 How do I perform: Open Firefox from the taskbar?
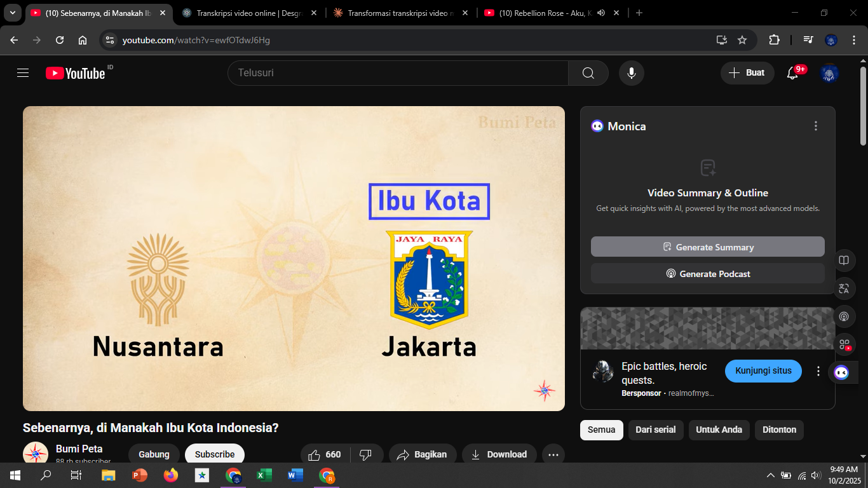[171, 475]
